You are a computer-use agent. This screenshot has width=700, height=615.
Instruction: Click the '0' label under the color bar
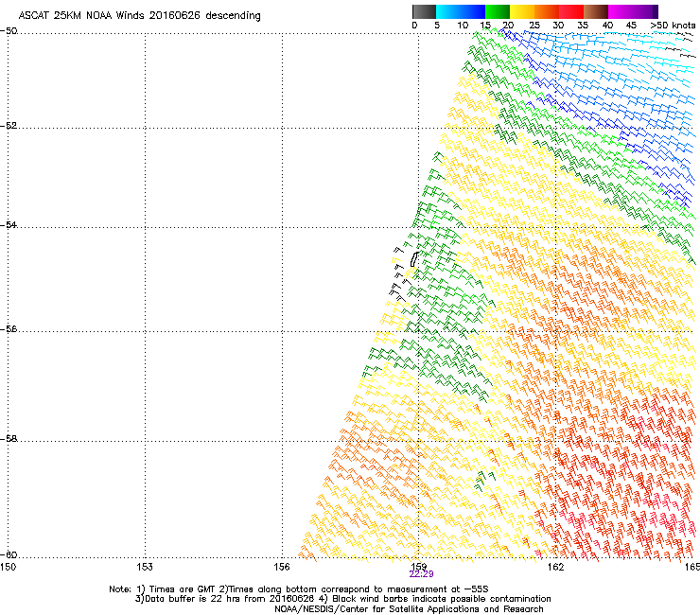click(x=414, y=26)
